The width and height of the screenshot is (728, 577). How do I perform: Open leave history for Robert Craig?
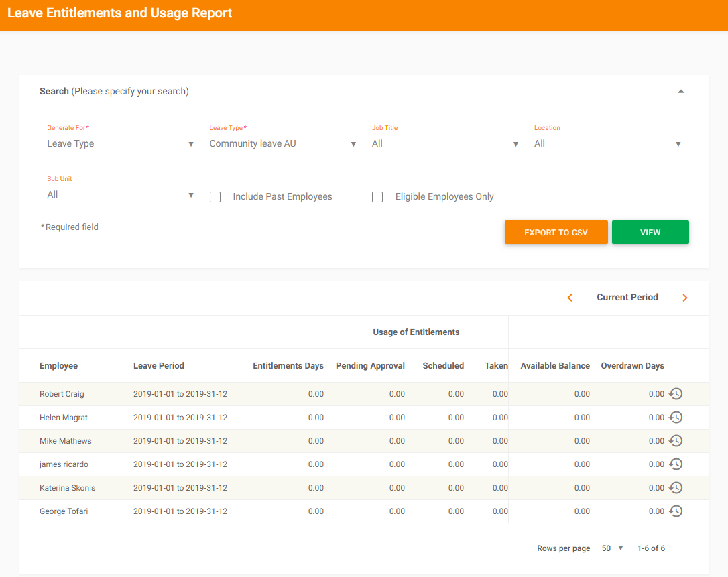[x=676, y=394]
